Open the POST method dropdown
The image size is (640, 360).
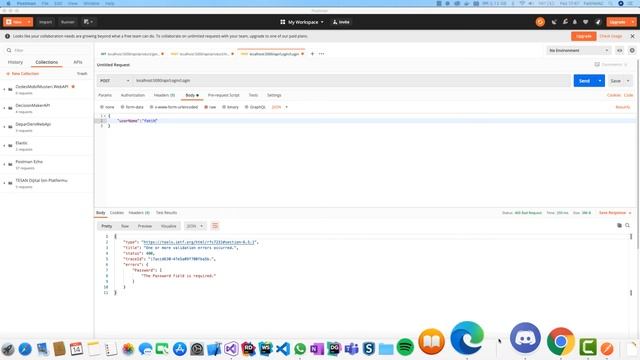(114, 81)
